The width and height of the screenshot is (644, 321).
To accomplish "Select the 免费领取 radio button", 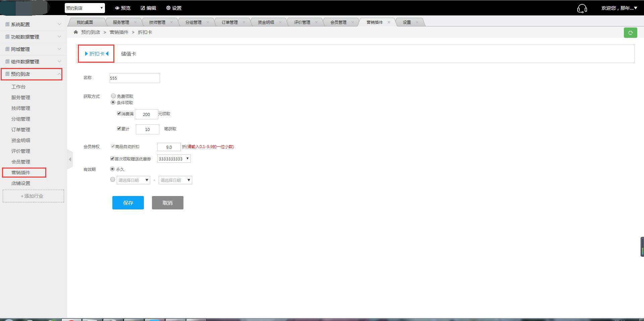I will [x=113, y=96].
